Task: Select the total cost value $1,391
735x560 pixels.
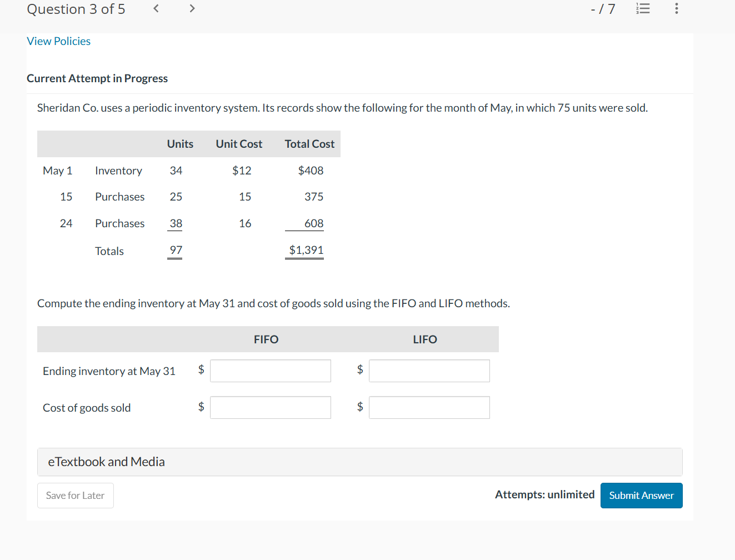Action: point(306,250)
